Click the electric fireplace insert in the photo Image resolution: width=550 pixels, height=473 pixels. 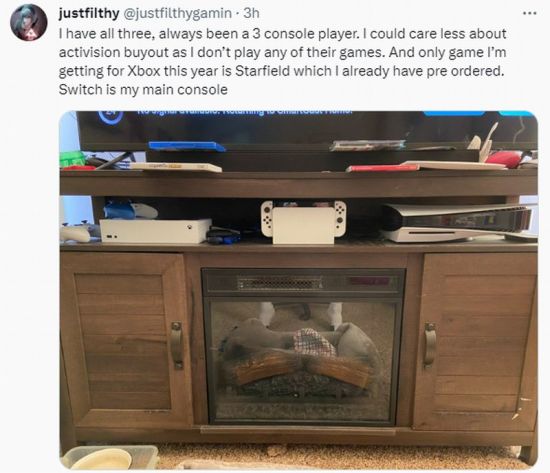(304, 347)
